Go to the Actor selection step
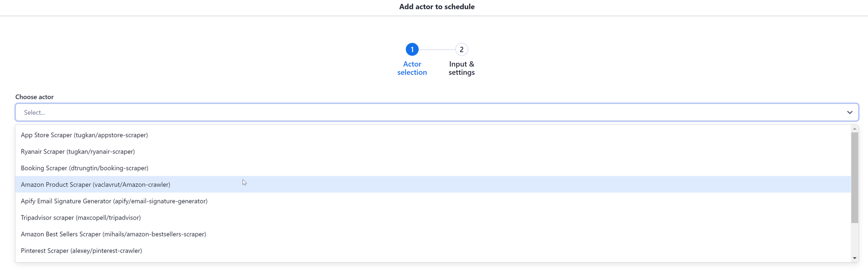Viewport: 868px width, 279px height. (412, 68)
